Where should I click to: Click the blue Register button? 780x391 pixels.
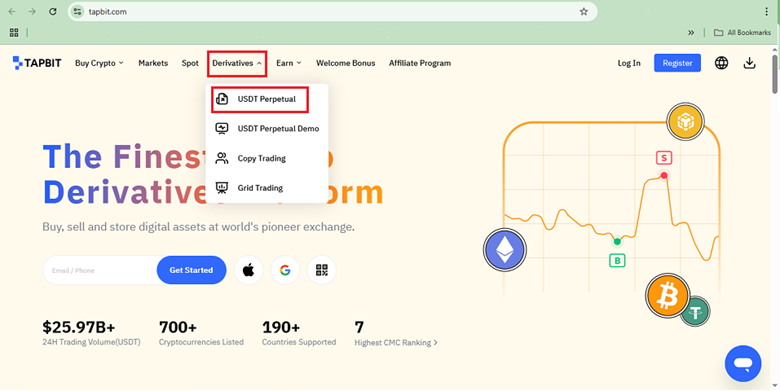coord(677,63)
